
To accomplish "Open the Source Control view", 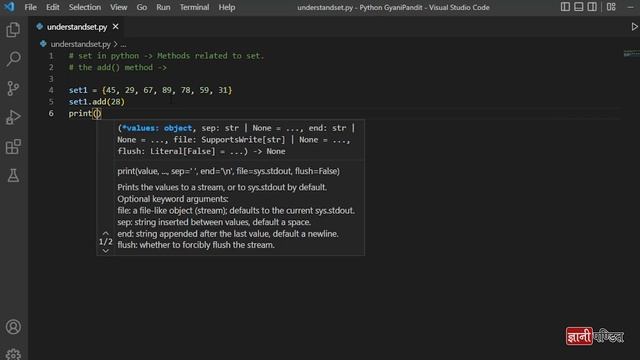I will (x=13, y=88).
